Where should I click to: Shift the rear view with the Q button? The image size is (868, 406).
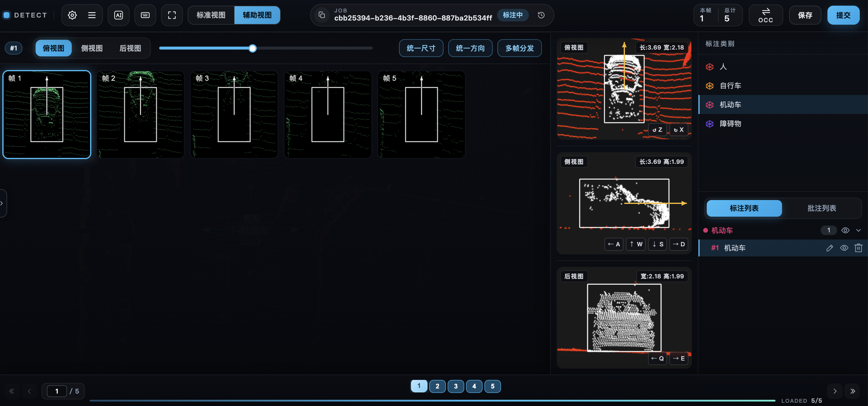click(658, 359)
